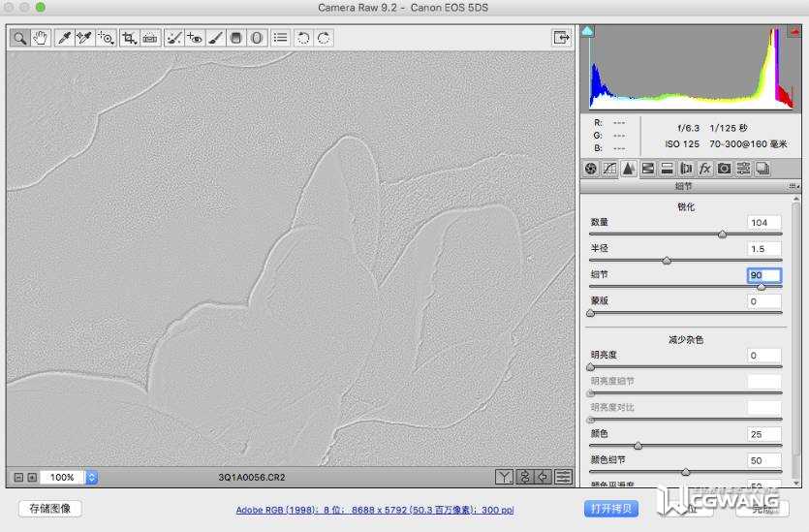Open workflow options via Adobe RGB link
Screen dimensions: 809x532
click(375, 510)
